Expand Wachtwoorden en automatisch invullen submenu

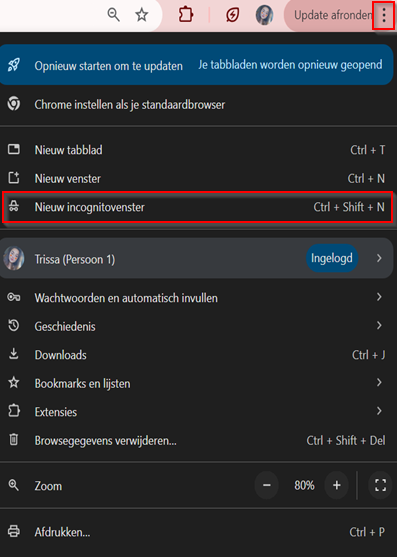pos(379,297)
